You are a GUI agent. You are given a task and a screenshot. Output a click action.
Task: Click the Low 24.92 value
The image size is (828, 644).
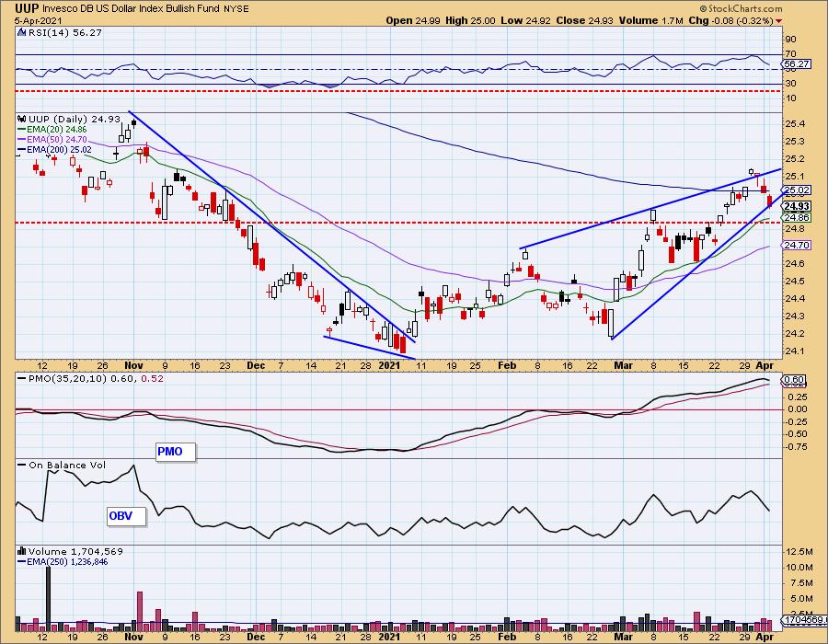coord(525,20)
